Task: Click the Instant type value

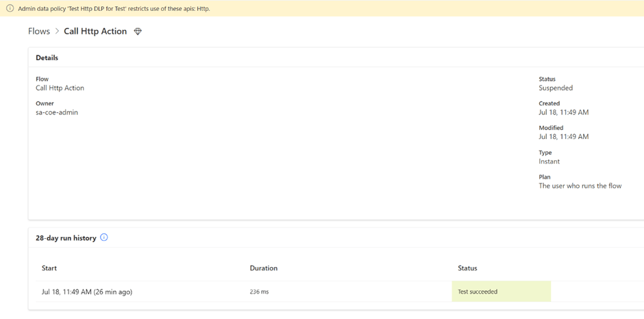Action: tap(549, 162)
